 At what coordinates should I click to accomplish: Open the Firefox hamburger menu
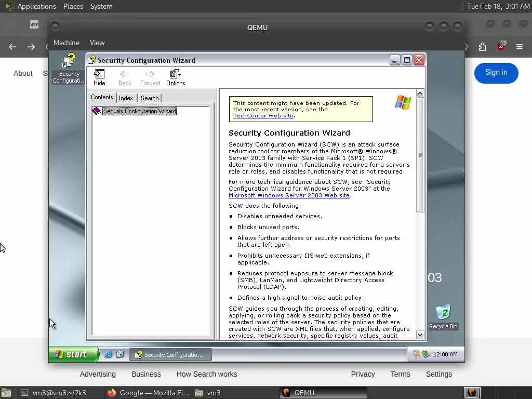coord(520,46)
